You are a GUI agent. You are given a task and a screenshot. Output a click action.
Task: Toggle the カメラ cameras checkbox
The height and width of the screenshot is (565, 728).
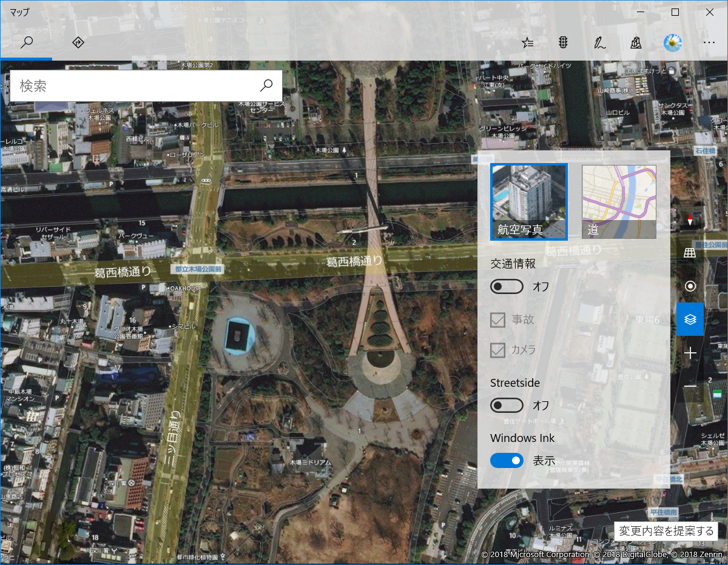498,350
